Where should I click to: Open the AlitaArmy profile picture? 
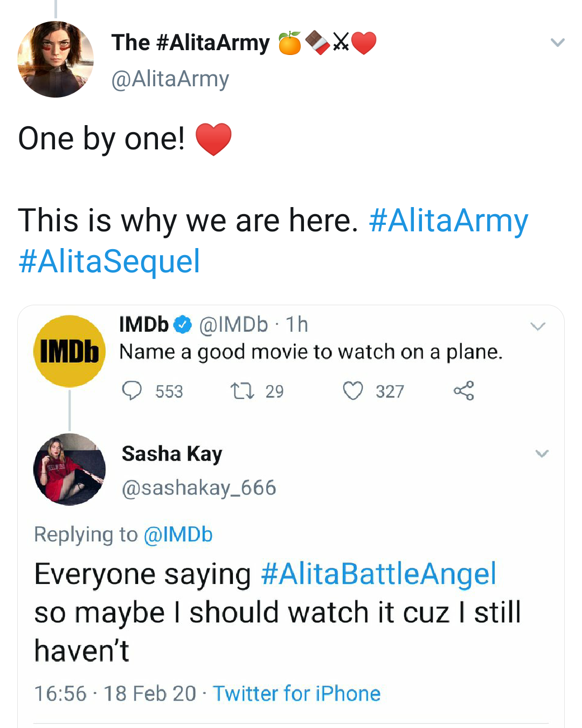(x=56, y=59)
